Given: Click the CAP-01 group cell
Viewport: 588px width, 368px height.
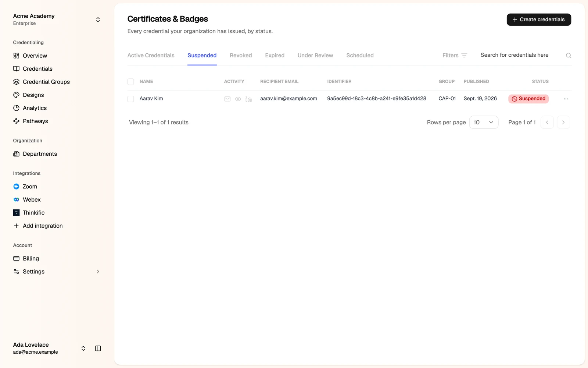Looking at the screenshot, I should coord(447,99).
